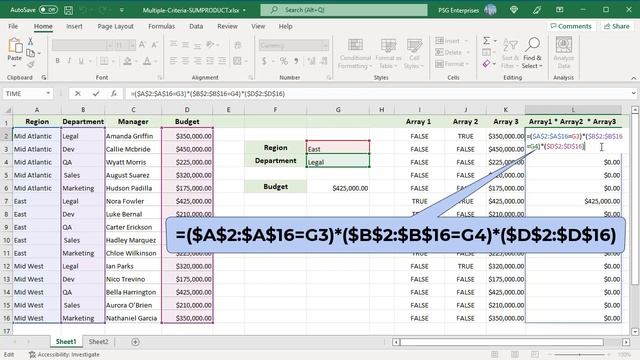Image resolution: width=640 pixels, height=360 pixels.
Task: Toggle Bold formatting
Action: click(57, 61)
